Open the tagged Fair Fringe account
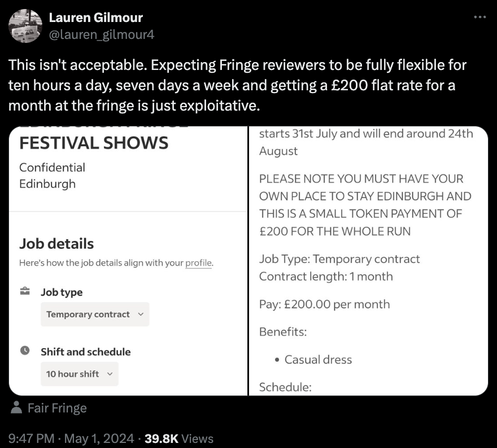Image resolution: width=497 pixels, height=448 pixels. coord(56,408)
